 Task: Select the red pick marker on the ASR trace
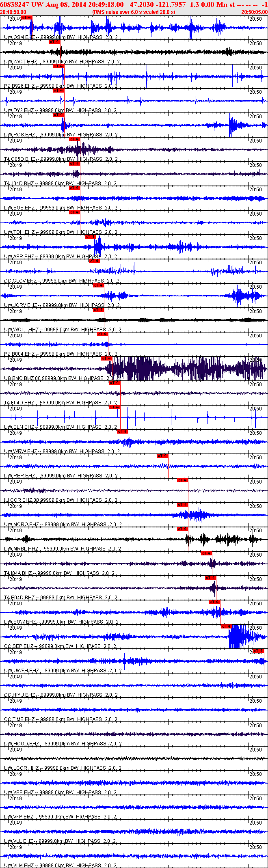pos(90,237)
